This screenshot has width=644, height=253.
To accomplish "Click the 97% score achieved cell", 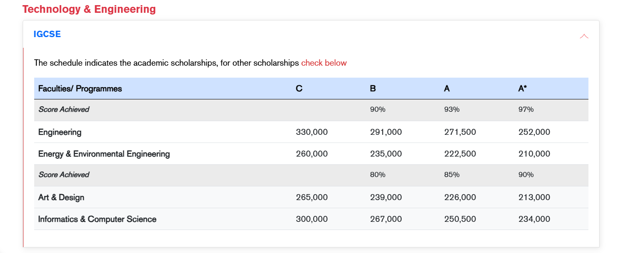I will click(526, 110).
